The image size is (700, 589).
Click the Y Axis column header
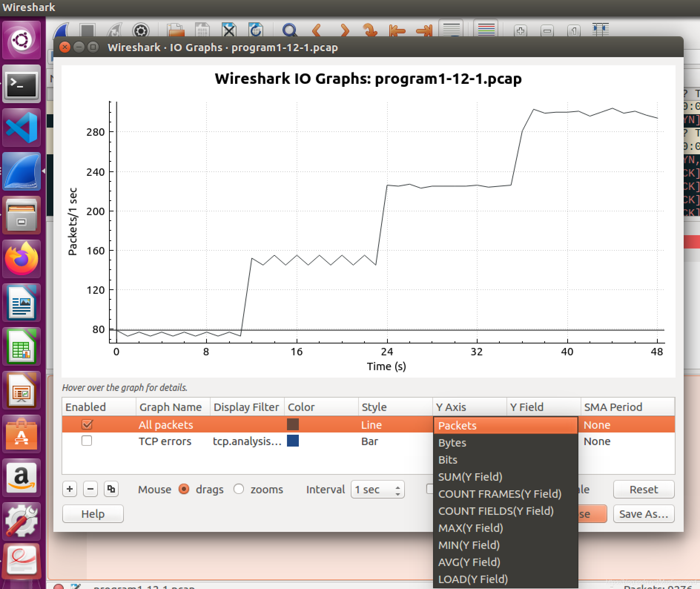(470, 407)
